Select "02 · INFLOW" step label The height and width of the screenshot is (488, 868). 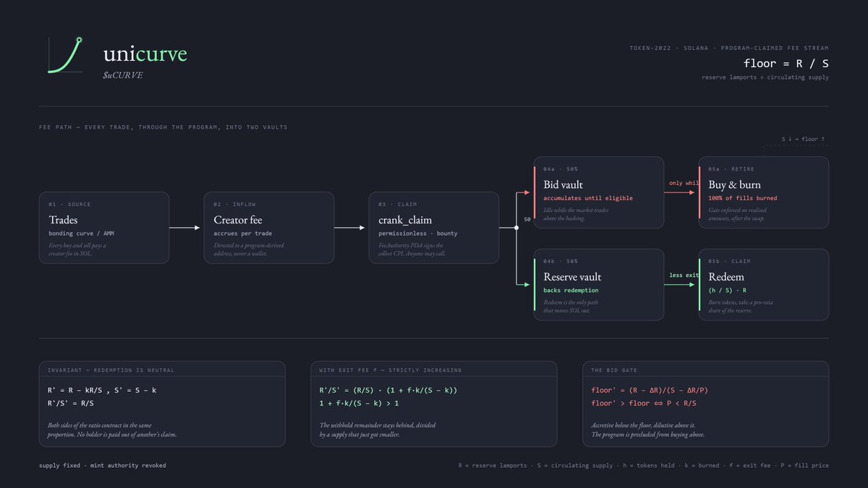[x=234, y=205]
